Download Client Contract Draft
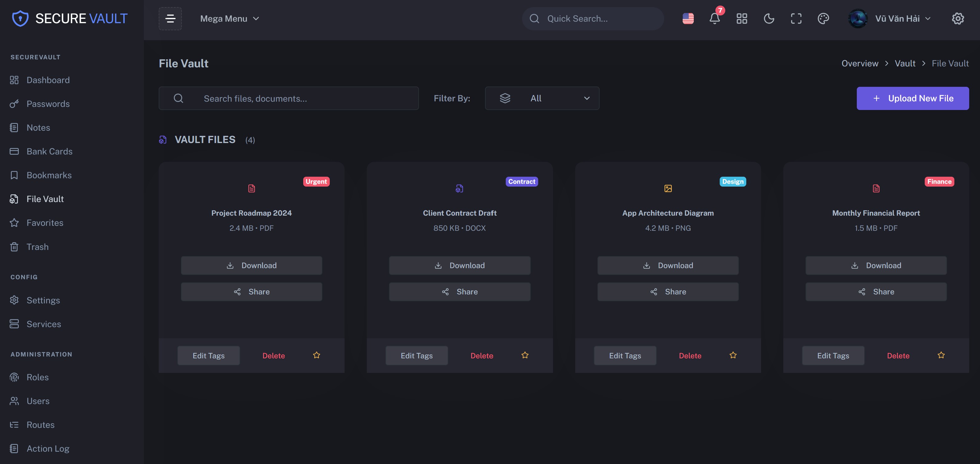The width and height of the screenshot is (980, 464). (459, 265)
